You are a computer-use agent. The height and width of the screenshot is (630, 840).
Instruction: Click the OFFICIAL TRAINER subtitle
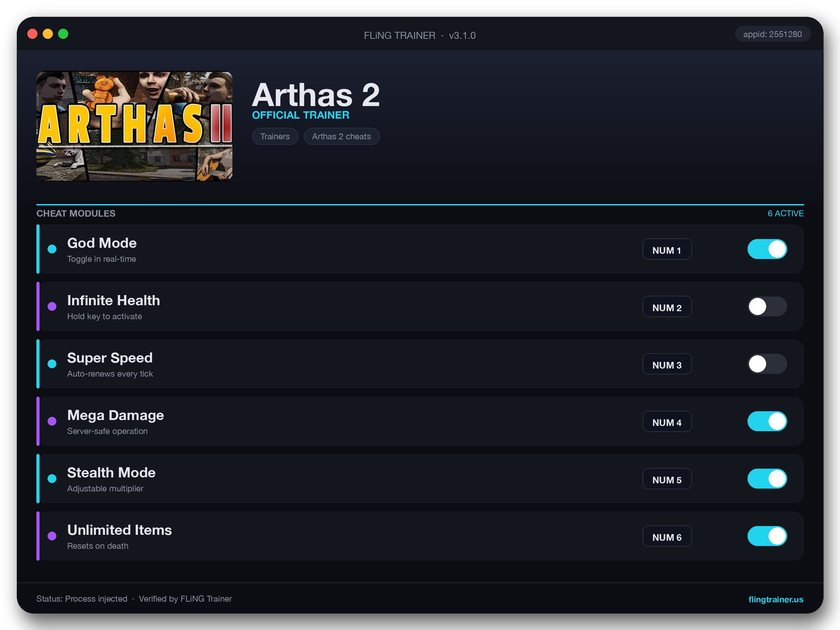click(300, 115)
